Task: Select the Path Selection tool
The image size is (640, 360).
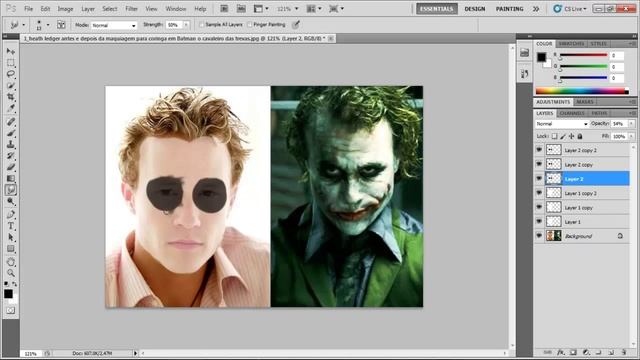Action: (x=11, y=238)
